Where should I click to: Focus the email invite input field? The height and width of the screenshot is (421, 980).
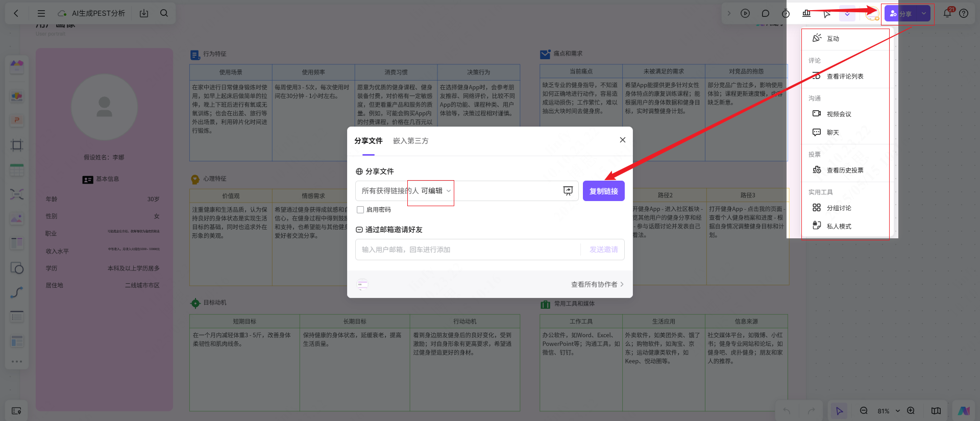(x=468, y=250)
